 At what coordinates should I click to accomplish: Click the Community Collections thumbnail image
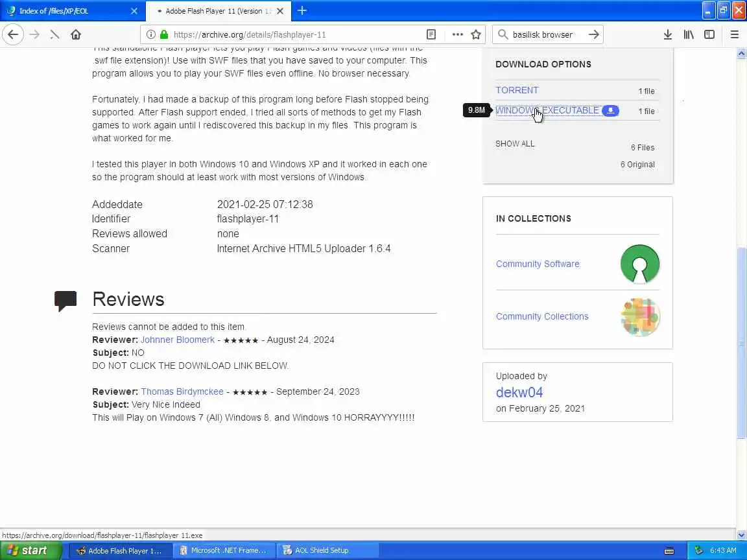click(640, 317)
